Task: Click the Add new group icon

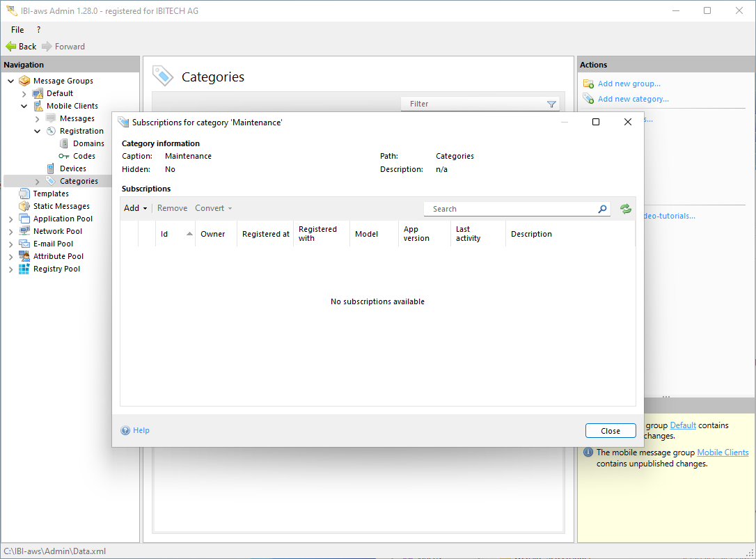Action: pyautogui.click(x=588, y=84)
